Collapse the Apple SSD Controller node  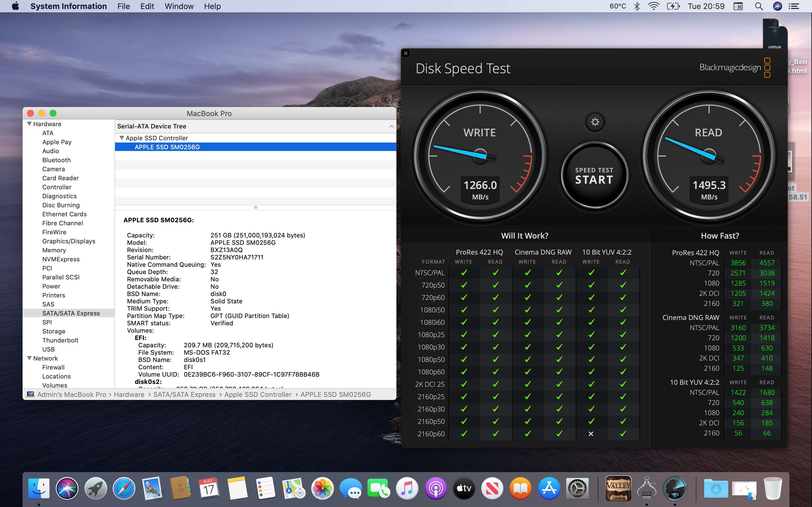[x=122, y=138]
